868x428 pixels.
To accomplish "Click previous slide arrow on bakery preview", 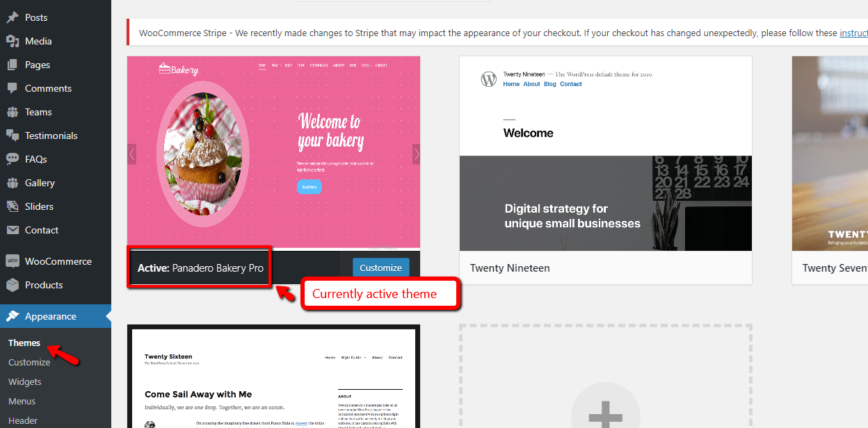I will (x=132, y=154).
